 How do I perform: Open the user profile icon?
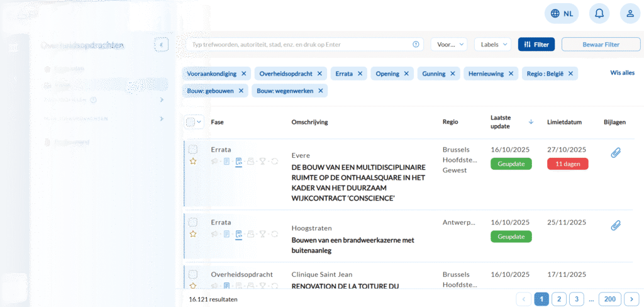(x=630, y=13)
